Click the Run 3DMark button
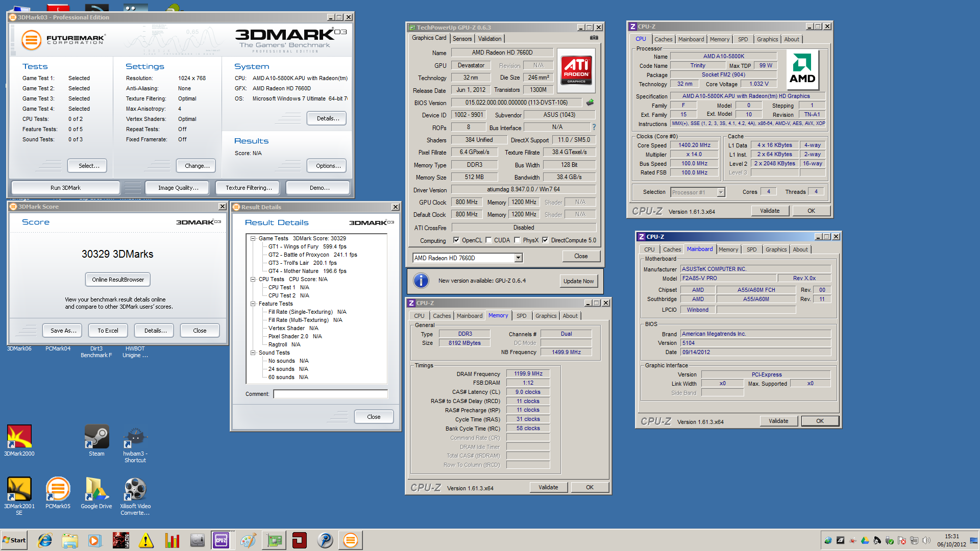Image resolution: width=980 pixels, height=551 pixels. [65, 188]
